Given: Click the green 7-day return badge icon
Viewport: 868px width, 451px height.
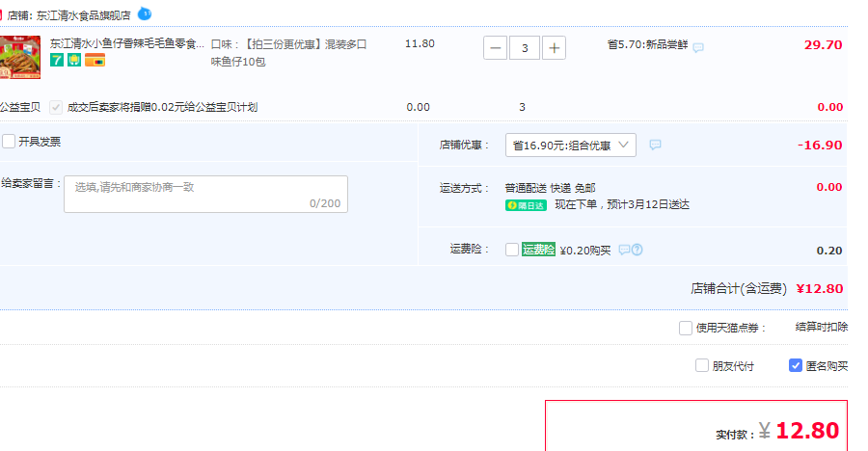Looking at the screenshot, I should (x=57, y=60).
